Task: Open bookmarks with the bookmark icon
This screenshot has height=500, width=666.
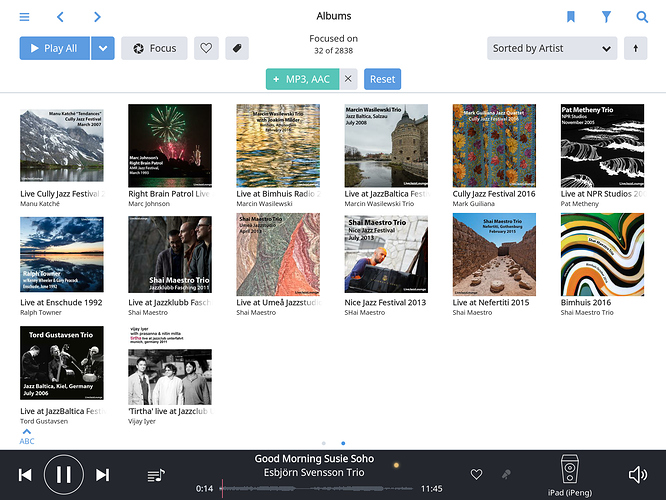Action: [x=571, y=17]
